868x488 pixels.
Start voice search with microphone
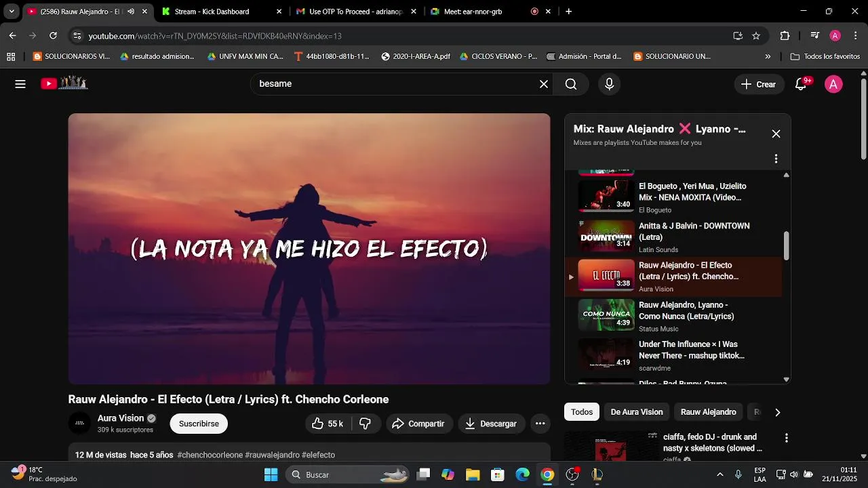609,84
